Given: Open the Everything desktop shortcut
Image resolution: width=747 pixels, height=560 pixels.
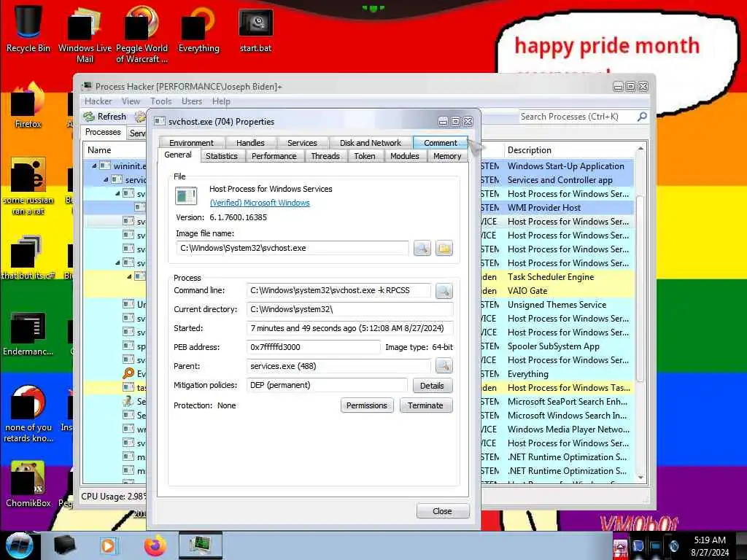Looking at the screenshot, I should point(198,29).
